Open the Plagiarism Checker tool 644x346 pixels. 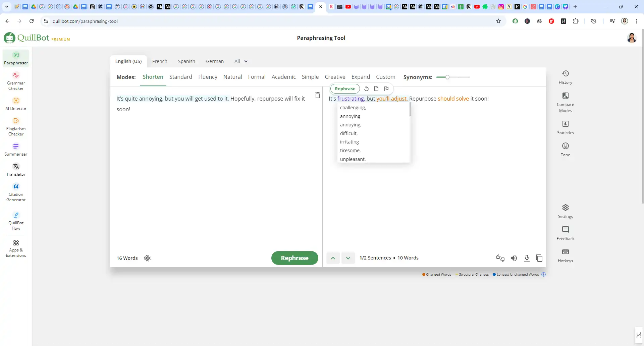tap(16, 127)
